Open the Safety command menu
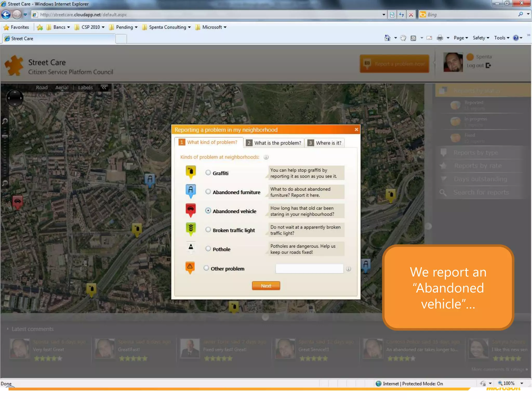This screenshot has height=399, width=532. click(x=481, y=38)
